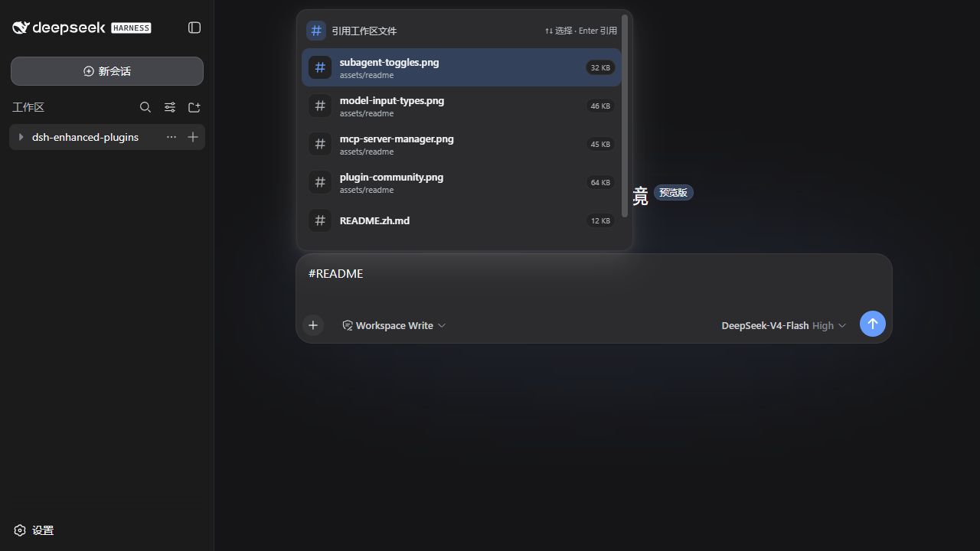Start a new chat with 新会话 button
This screenshot has width=980, height=551.
coord(107,71)
